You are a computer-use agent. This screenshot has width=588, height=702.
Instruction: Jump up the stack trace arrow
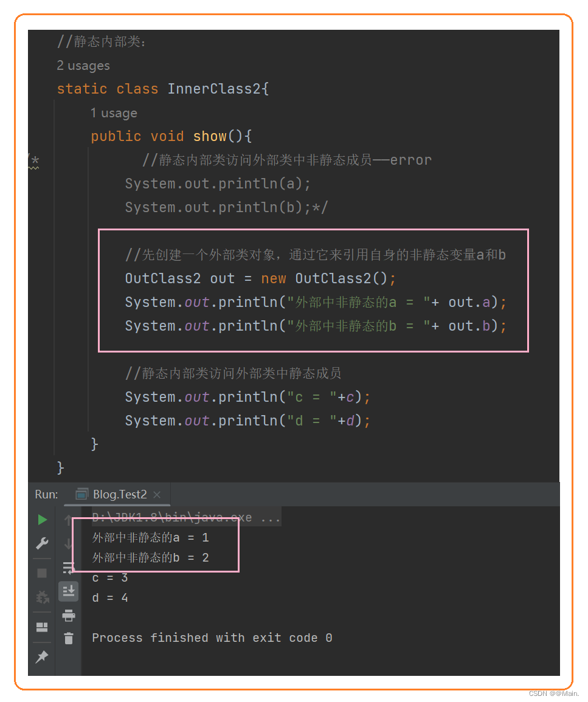click(x=68, y=519)
